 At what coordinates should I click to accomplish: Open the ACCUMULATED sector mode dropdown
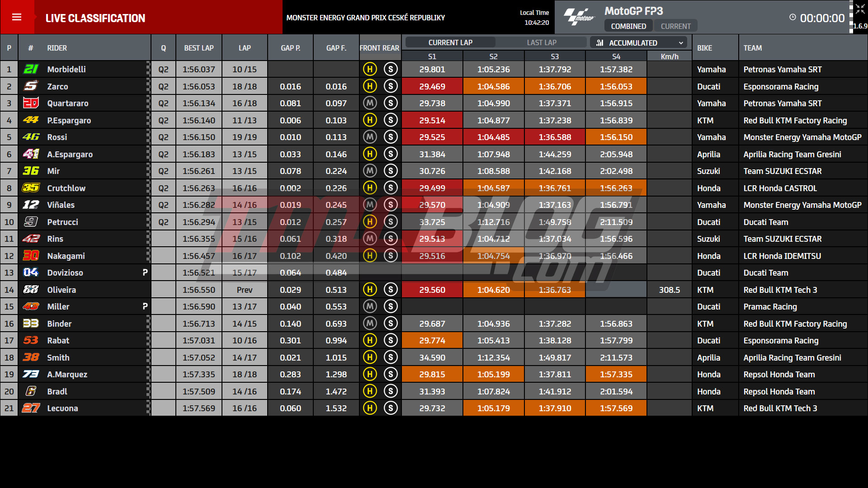tap(638, 42)
